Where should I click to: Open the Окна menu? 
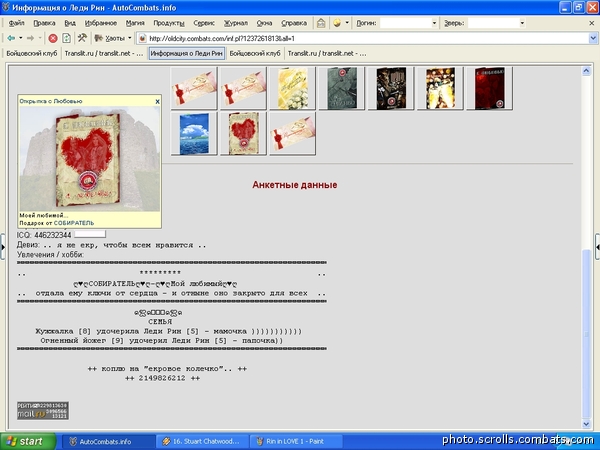(x=264, y=23)
